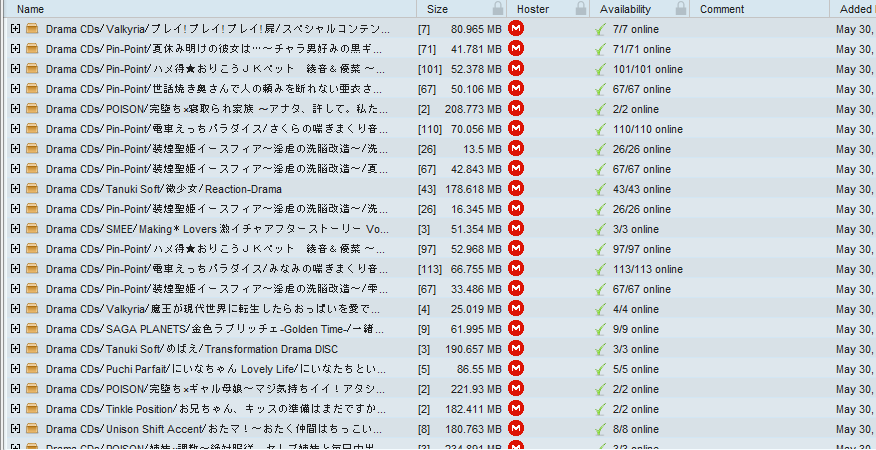The height and width of the screenshot is (450, 876).
Task: Click MEGA hoster icon in 41.781 MB row
Action: [x=516, y=49]
